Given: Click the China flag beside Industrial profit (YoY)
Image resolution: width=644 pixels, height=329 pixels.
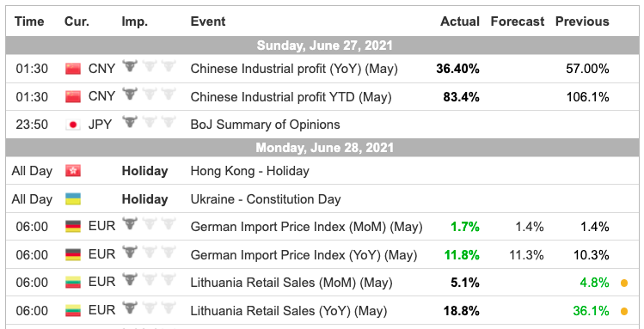Looking at the screenshot, I should [73, 69].
